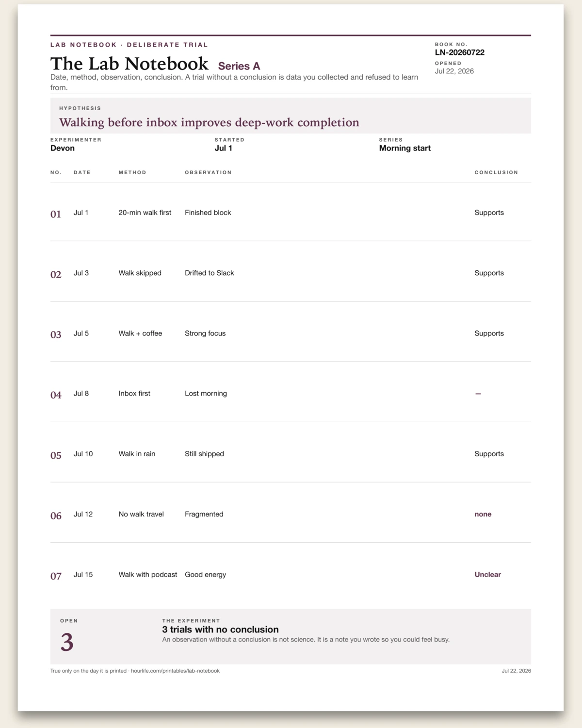Click the 'Morning start' series value

point(404,148)
